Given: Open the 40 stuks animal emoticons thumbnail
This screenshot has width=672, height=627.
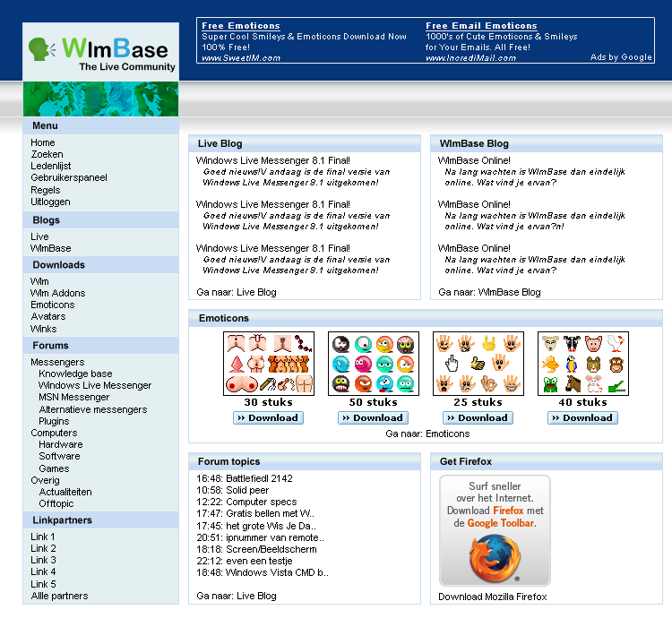Looking at the screenshot, I should pos(583,364).
